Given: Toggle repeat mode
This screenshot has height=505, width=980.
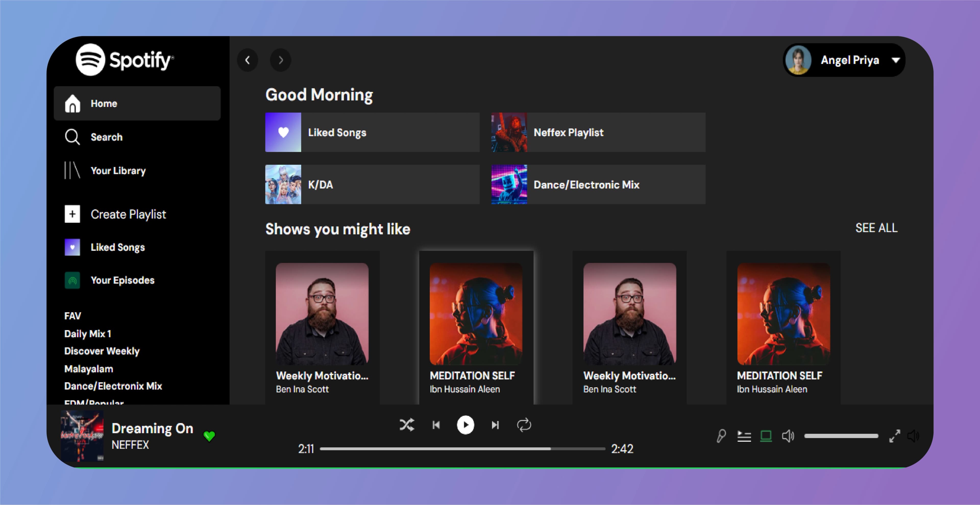Looking at the screenshot, I should [x=524, y=425].
